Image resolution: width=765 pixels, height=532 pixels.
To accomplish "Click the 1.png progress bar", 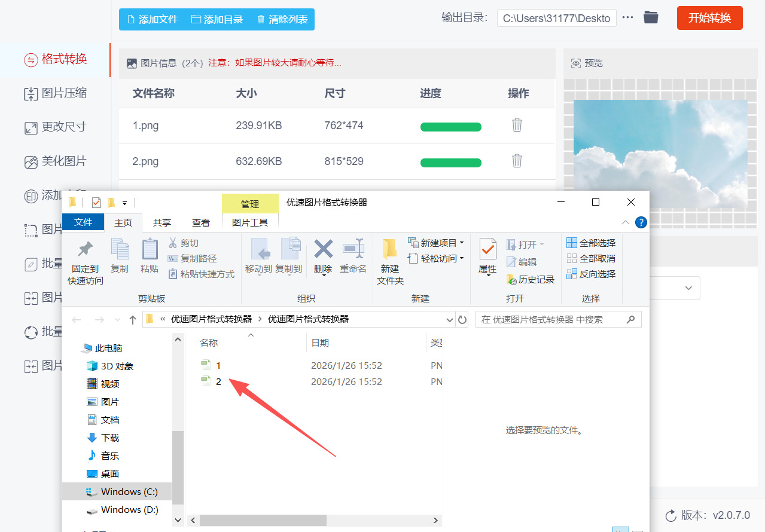I will point(451,127).
